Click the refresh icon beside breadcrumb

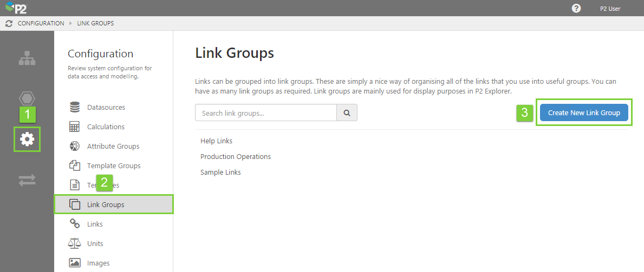9,24
